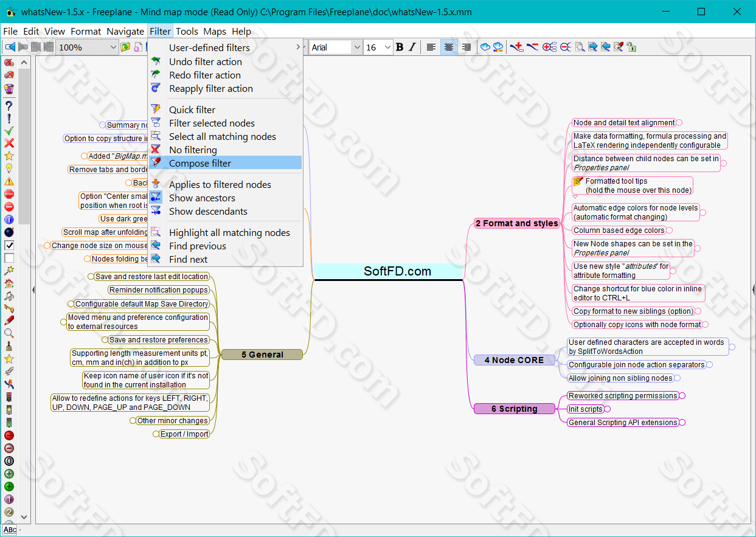Select Filter selected nodes entry
Image resolution: width=756 pixels, height=537 pixels.
coord(225,123)
